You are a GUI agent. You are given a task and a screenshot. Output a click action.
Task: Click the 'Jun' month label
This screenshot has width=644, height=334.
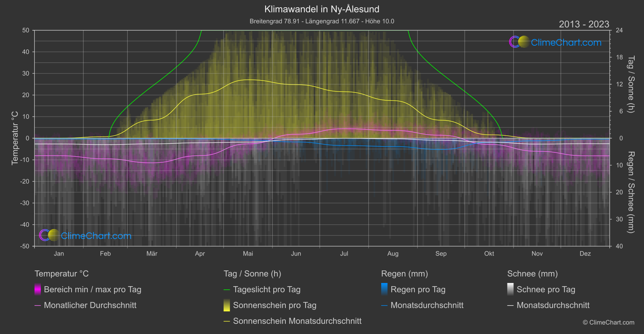(296, 253)
